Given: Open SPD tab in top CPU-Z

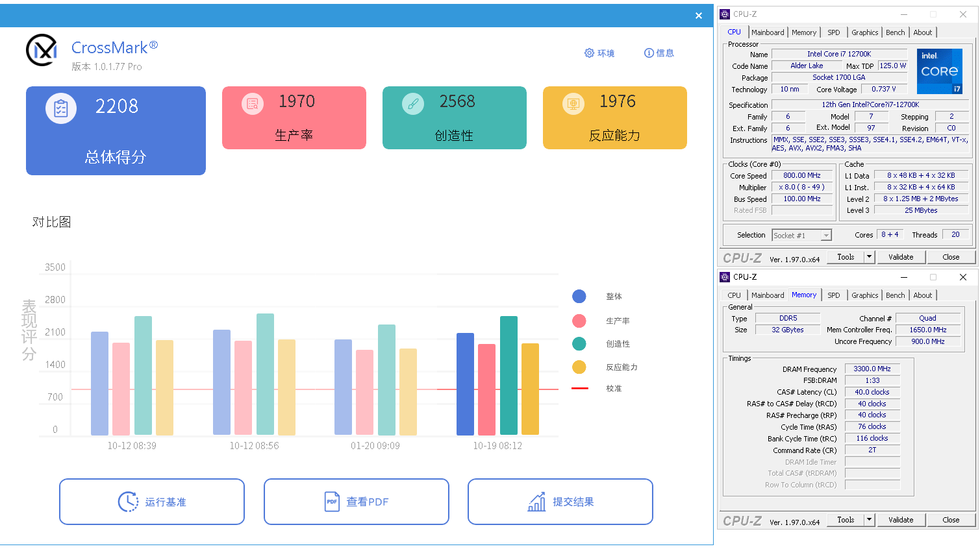Looking at the screenshot, I should click(x=834, y=32).
